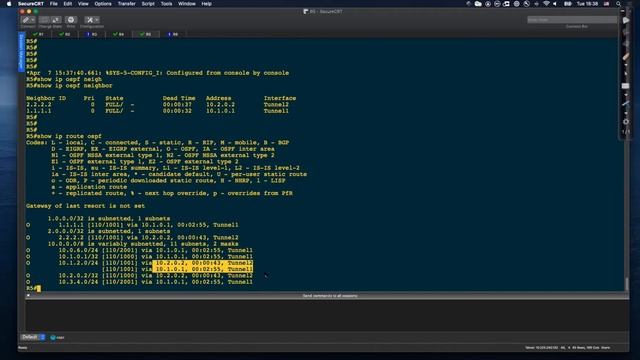Click the 'Gateway of last resort is not set' line

(x=85, y=206)
